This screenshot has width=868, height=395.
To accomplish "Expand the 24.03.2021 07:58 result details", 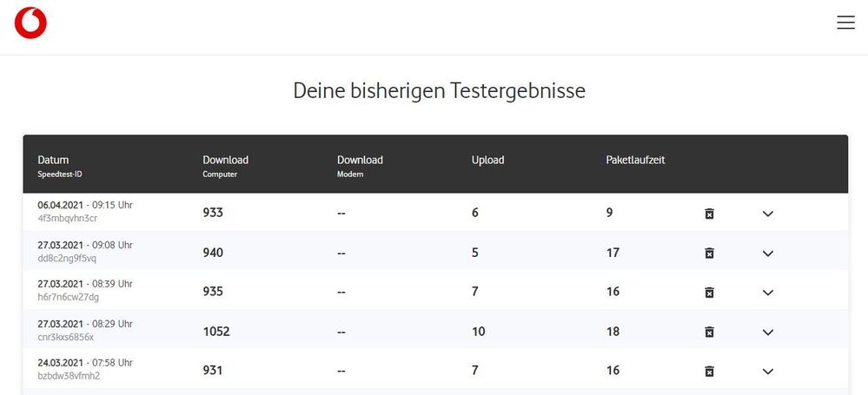I will [767, 372].
